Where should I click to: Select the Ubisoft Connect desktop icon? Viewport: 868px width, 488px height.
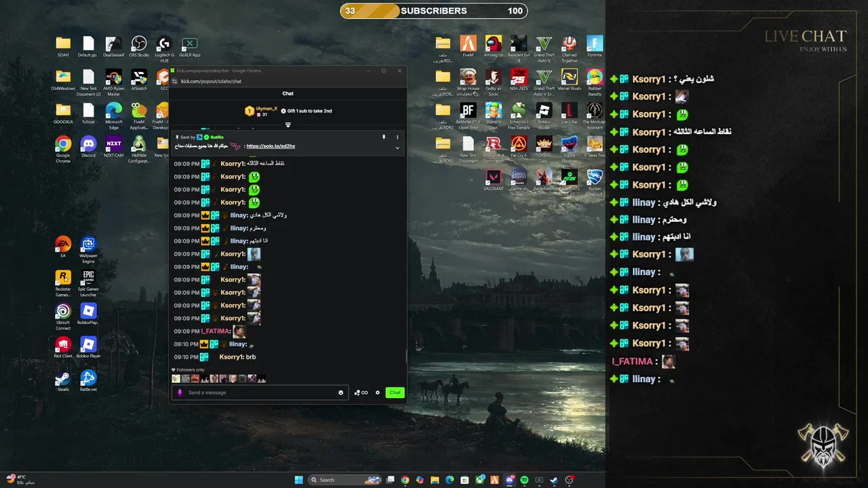63,317
